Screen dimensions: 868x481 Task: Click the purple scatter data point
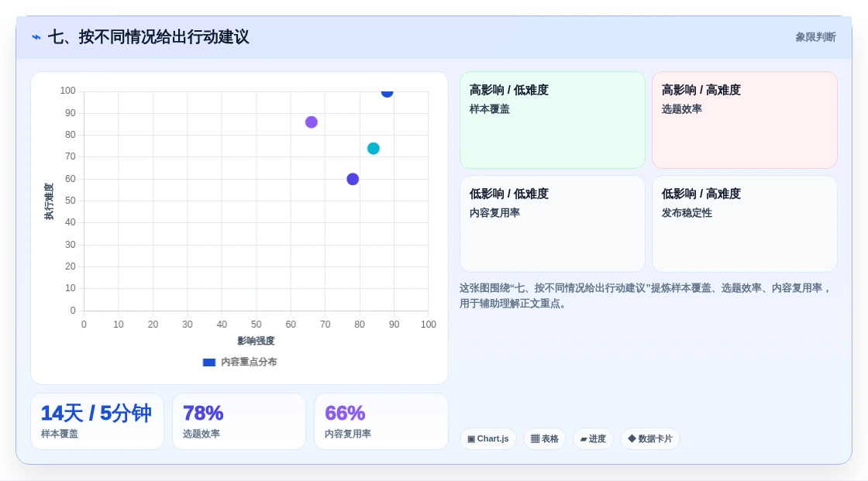tap(312, 122)
